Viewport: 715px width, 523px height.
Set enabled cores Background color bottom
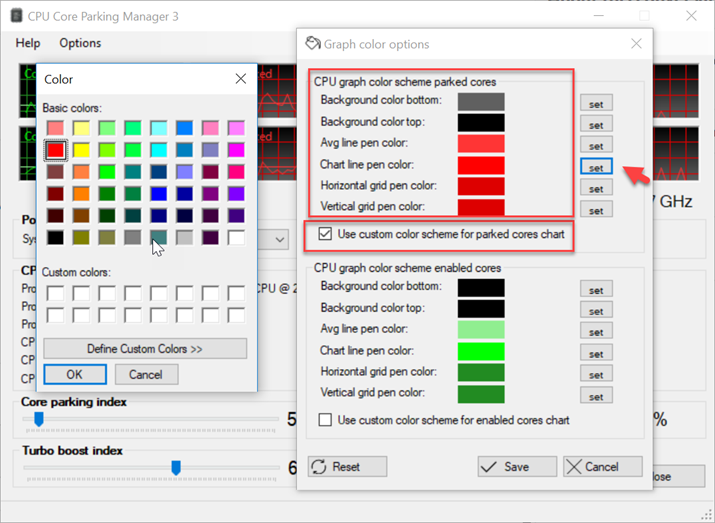point(596,289)
